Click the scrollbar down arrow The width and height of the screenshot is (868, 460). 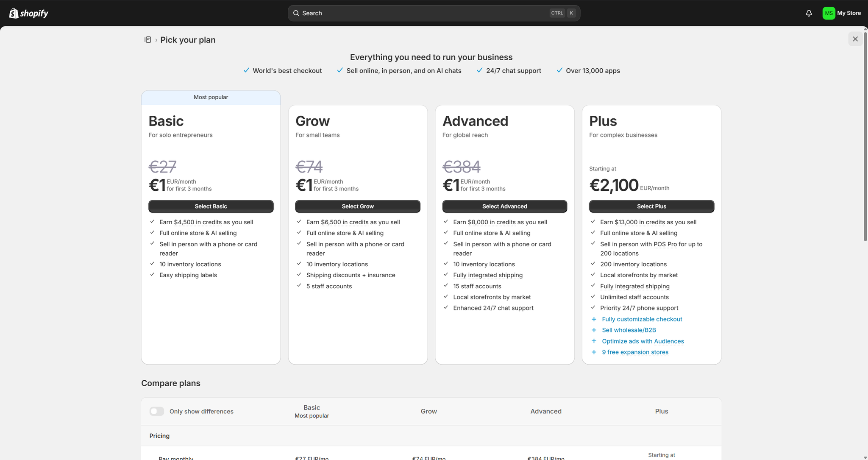pyautogui.click(x=865, y=457)
